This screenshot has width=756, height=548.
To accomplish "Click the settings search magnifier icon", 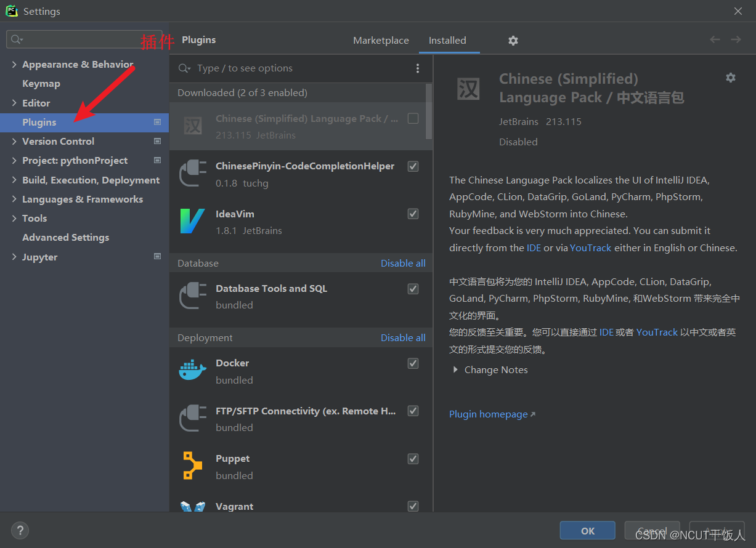I will (17, 39).
